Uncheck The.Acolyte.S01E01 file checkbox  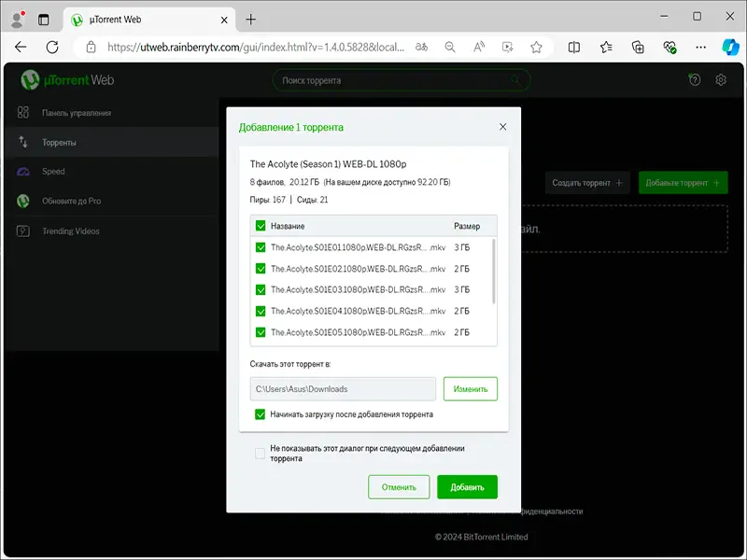[261, 247]
